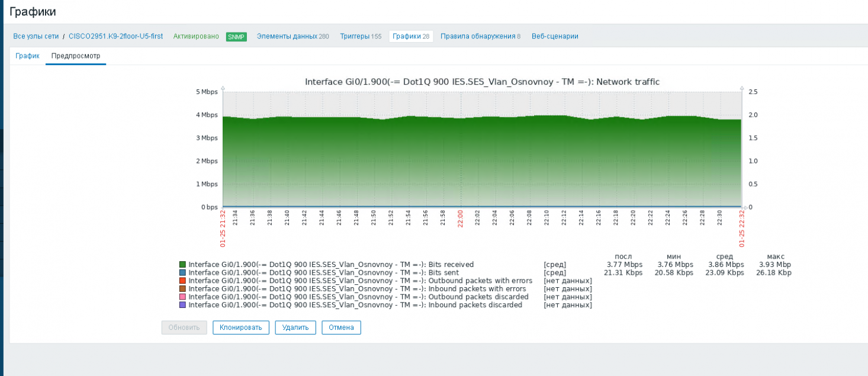Click the pink Outbound packets discarded swatch
868x376 pixels.
coord(182,297)
